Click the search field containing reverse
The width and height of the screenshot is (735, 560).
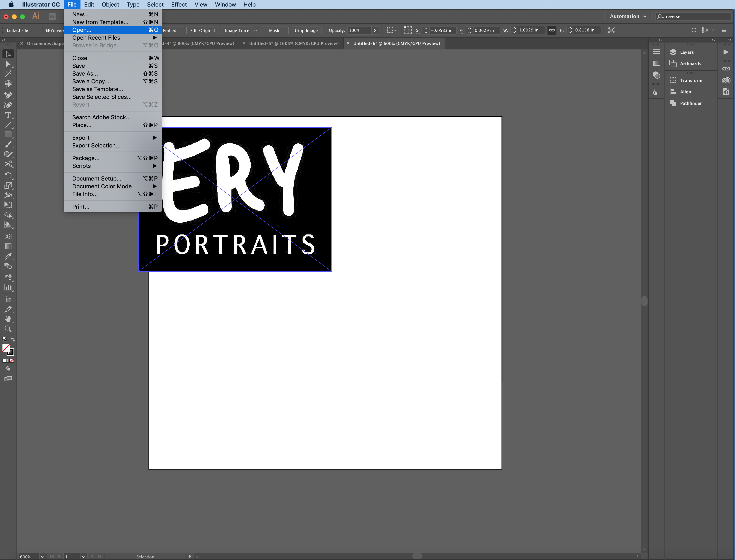(x=694, y=16)
